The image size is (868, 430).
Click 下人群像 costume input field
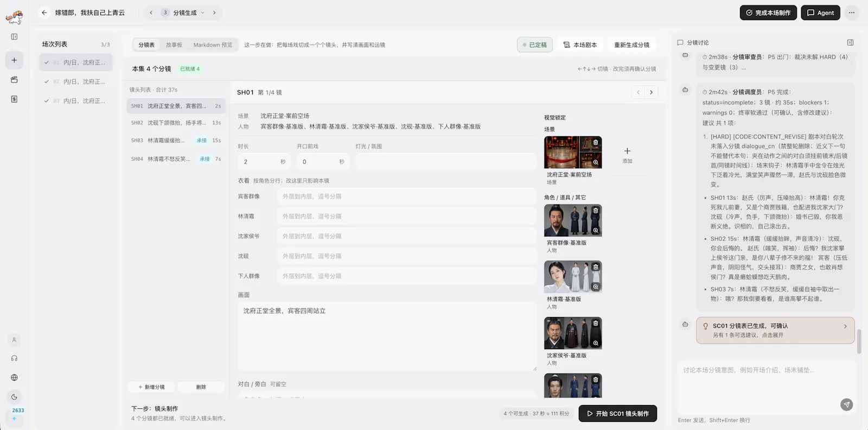(406, 276)
